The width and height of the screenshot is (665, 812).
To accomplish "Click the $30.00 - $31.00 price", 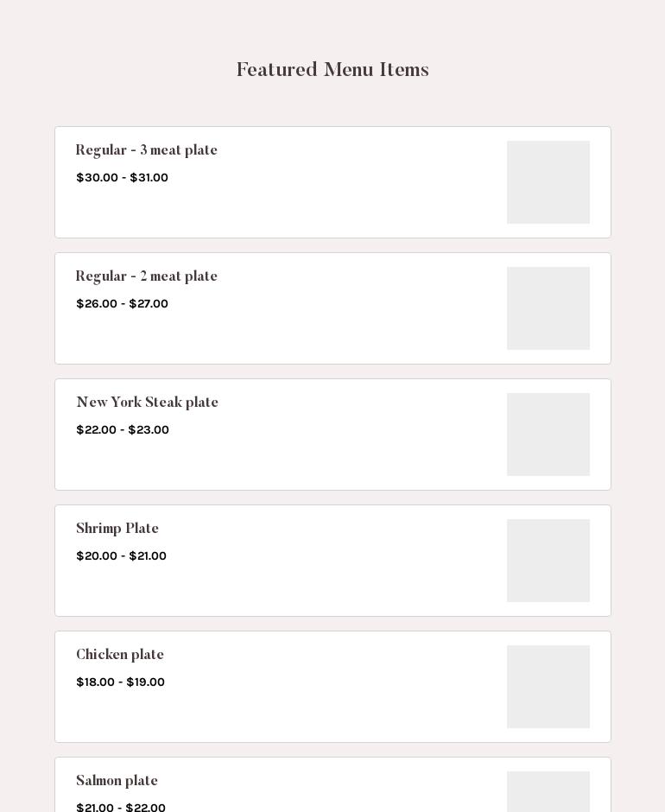I will [x=122, y=178].
